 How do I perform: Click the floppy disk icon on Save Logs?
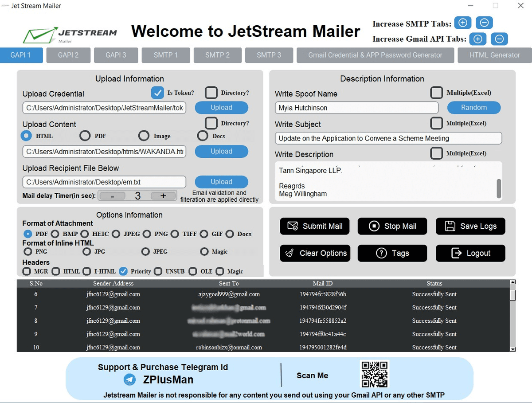click(449, 226)
